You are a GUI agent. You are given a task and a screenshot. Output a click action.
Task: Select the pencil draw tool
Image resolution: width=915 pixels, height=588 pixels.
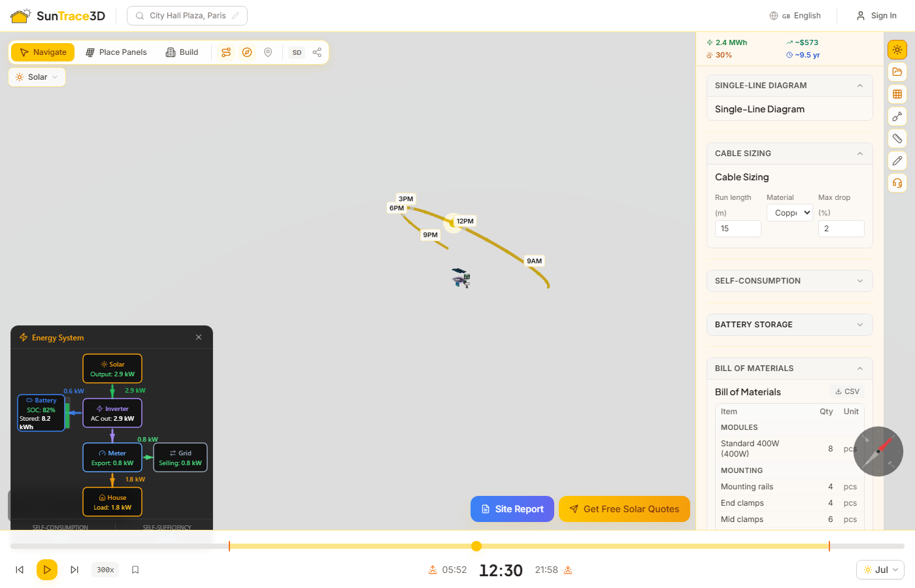[x=897, y=161]
